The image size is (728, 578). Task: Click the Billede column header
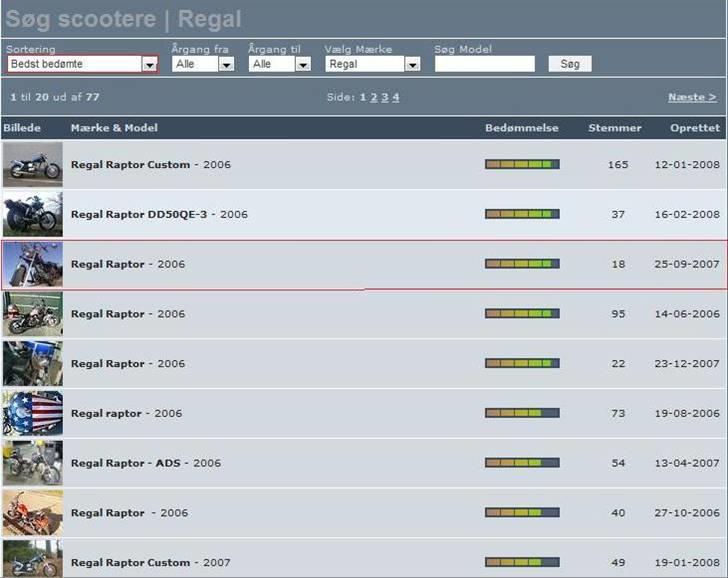point(22,128)
